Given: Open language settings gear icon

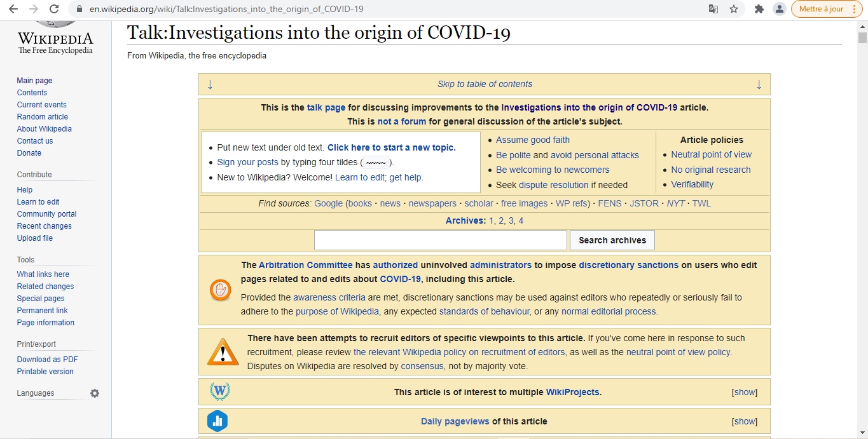Looking at the screenshot, I should point(95,393).
